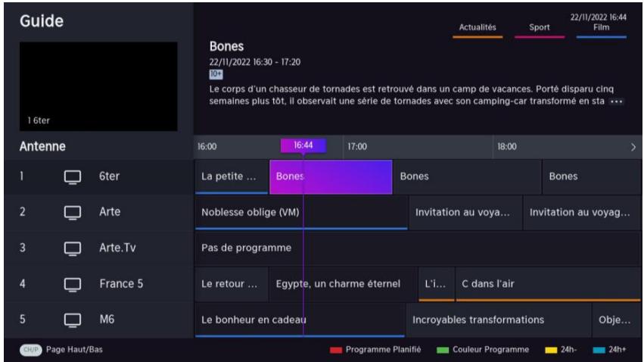Select C dans l'air programme
Image resolution: width=644 pixels, height=362 pixels.
(x=549, y=284)
